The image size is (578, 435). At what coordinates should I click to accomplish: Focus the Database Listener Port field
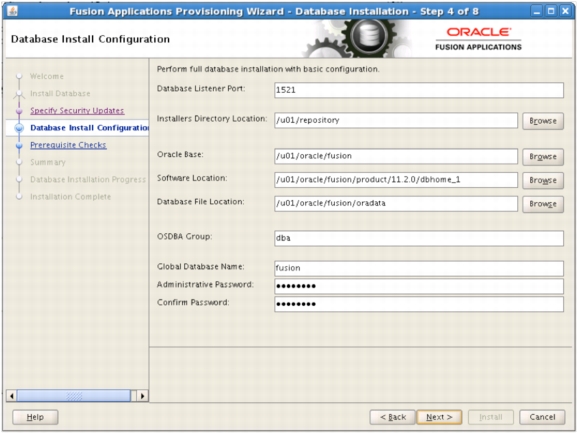pos(419,90)
